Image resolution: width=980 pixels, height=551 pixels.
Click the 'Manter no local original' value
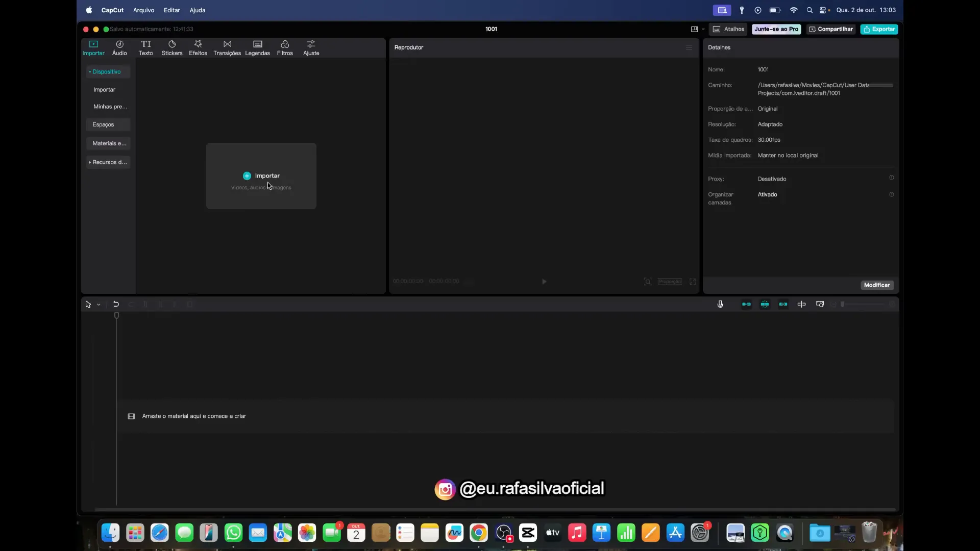tap(788, 156)
